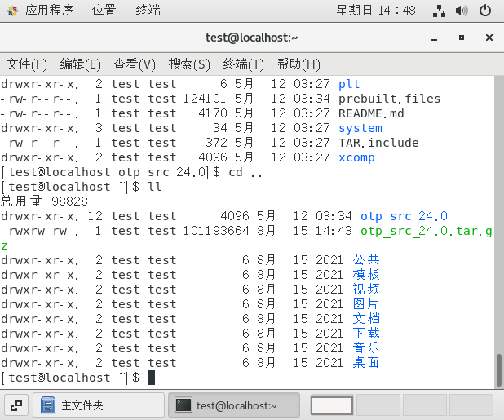Click the xcomp directory name

click(356, 157)
